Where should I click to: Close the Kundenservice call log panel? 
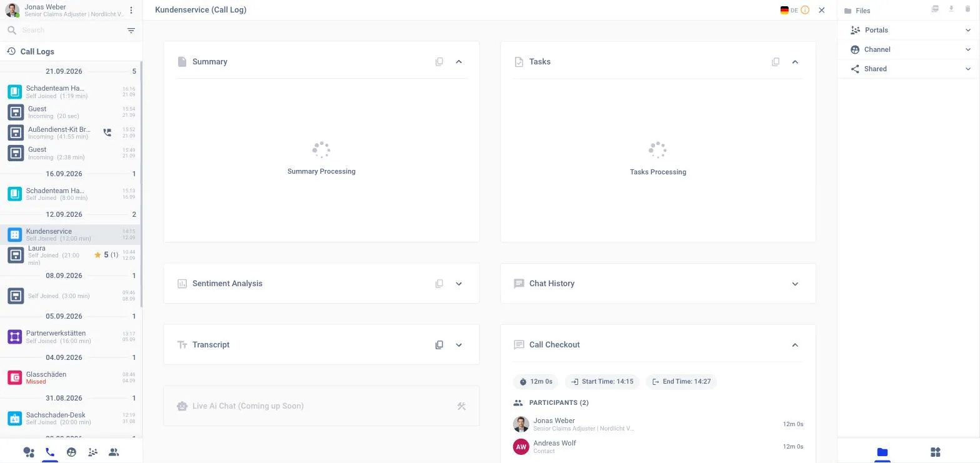pos(822,10)
